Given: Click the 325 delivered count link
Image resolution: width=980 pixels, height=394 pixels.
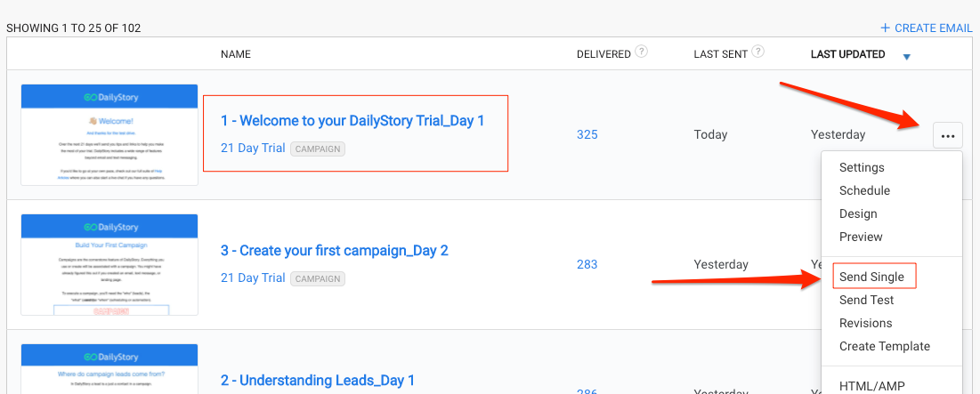Looking at the screenshot, I should point(587,134).
